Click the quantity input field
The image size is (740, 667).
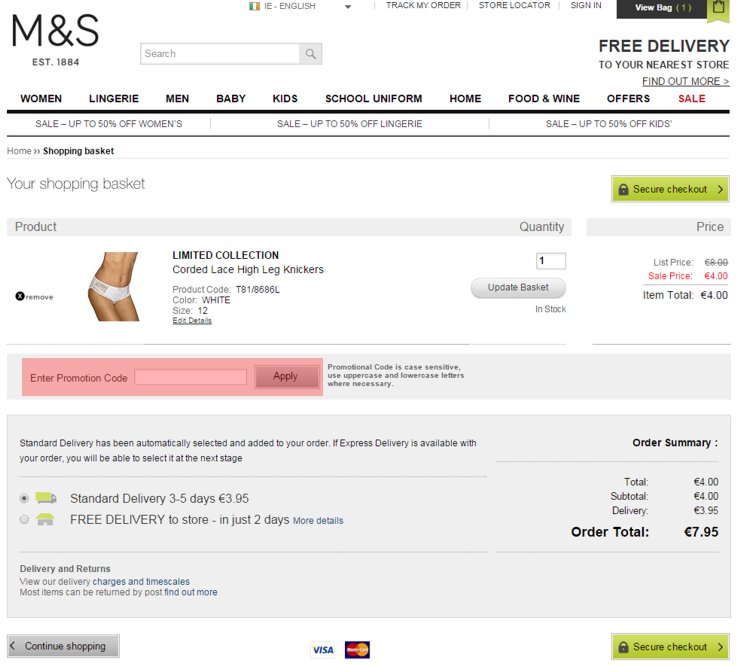tap(551, 261)
